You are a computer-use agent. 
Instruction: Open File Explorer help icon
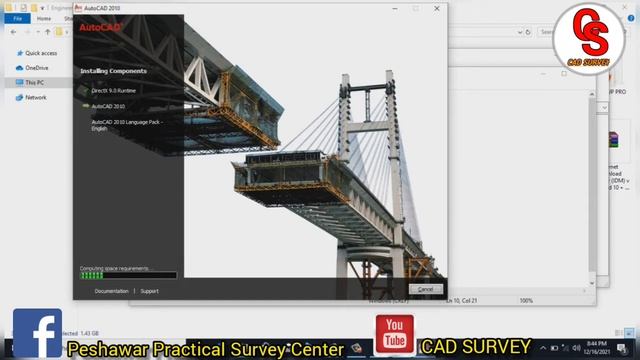click(631, 18)
